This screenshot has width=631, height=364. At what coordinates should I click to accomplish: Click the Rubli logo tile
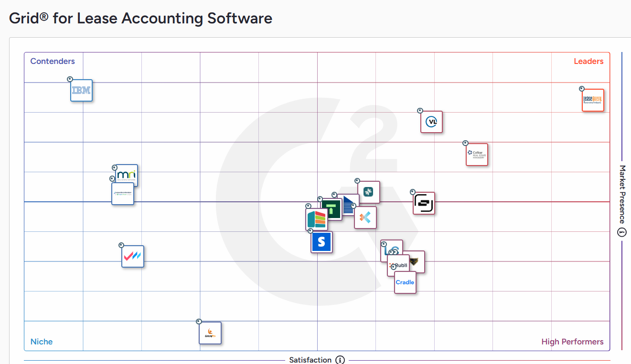tap(398, 265)
